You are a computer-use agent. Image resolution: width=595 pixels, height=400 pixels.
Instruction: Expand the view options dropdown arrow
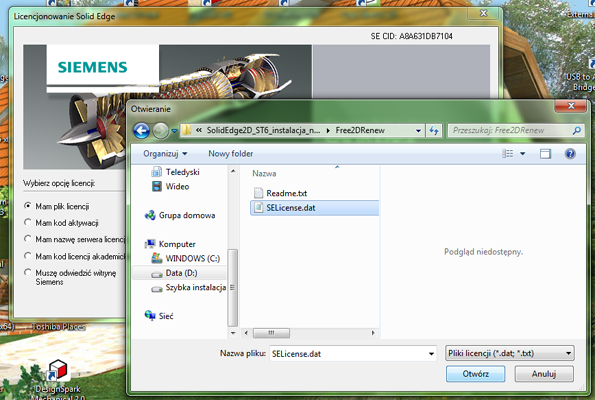[x=523, y=154]
